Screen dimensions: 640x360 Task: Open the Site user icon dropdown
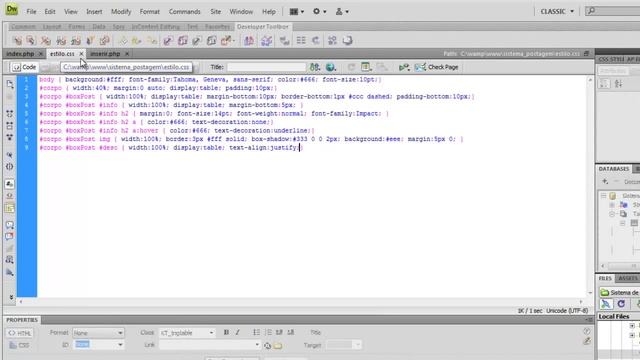pyautogui.click(x=342, y=11)
